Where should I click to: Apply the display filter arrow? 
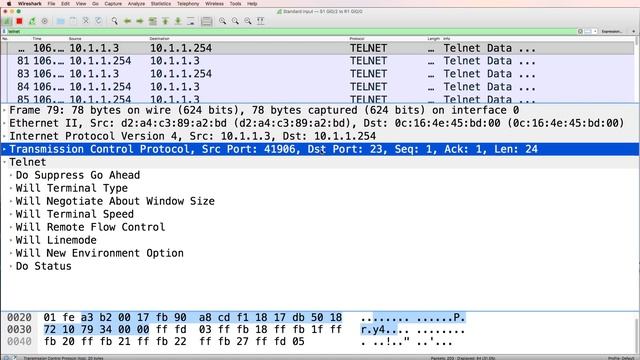[x=587, y=31]
